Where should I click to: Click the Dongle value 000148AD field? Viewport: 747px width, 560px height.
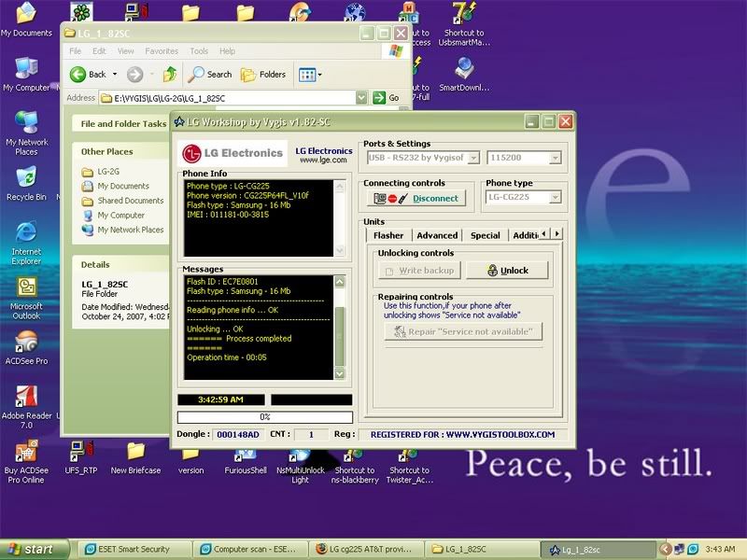pyautogui.click(x=238, y=434)
